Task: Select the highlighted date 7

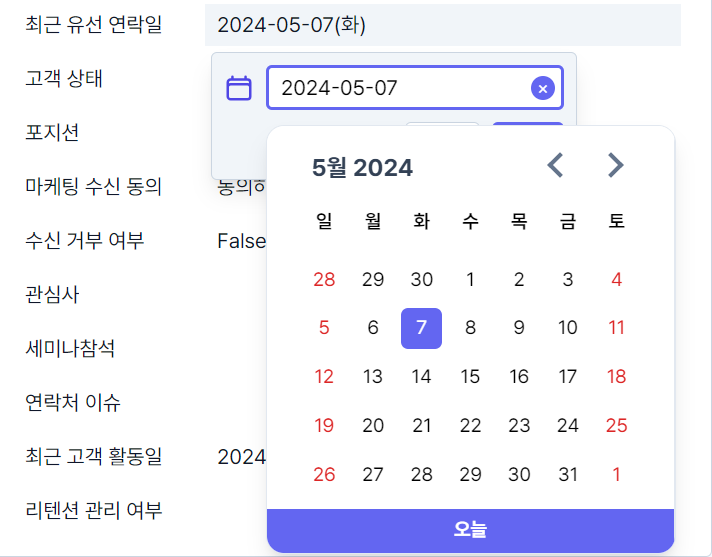Action: tap(421, 328)
